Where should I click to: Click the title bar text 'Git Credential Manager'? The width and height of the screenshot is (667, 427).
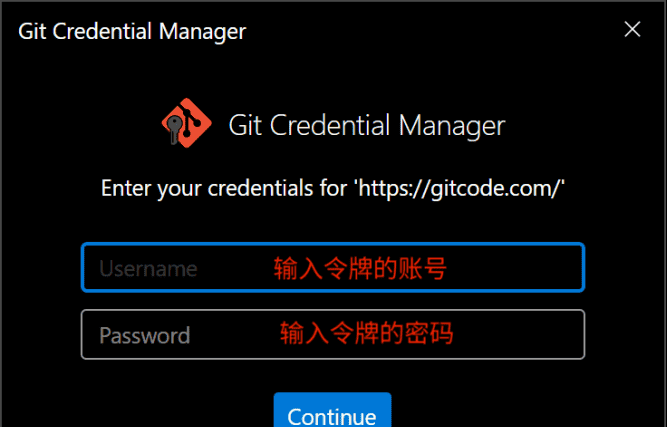[x=132, y=31]
